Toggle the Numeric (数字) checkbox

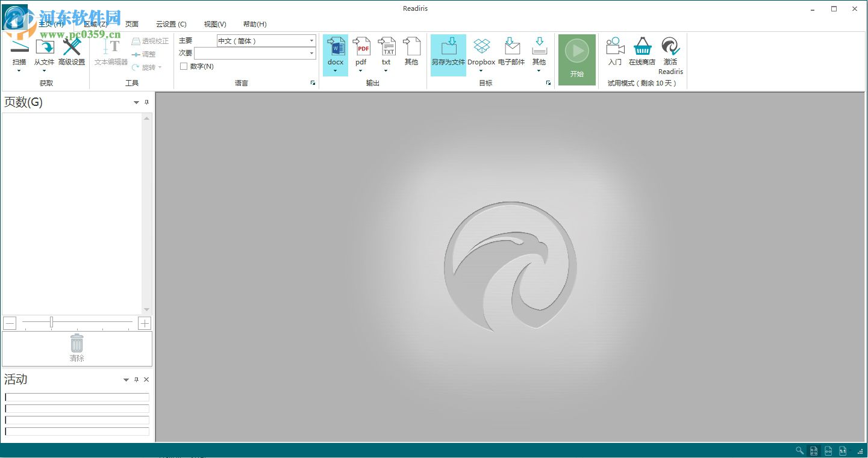coord(184,66)
